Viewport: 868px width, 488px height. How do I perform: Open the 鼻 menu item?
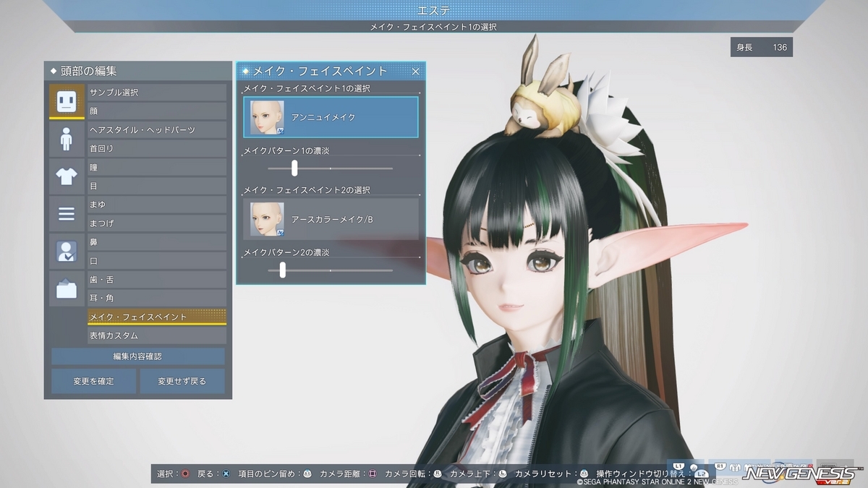coord(157,242)
